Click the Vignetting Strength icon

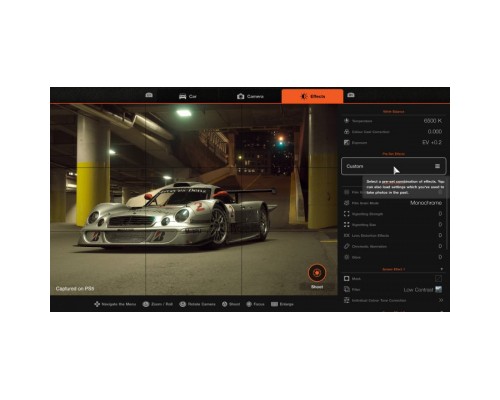tap(347, 214)
